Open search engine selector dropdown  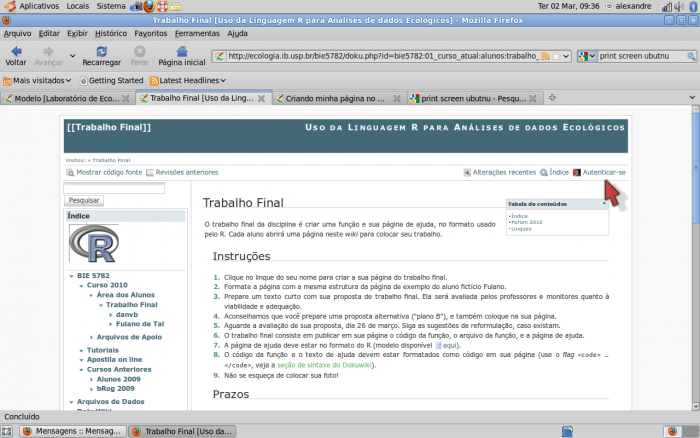click(x=587, y=56)
